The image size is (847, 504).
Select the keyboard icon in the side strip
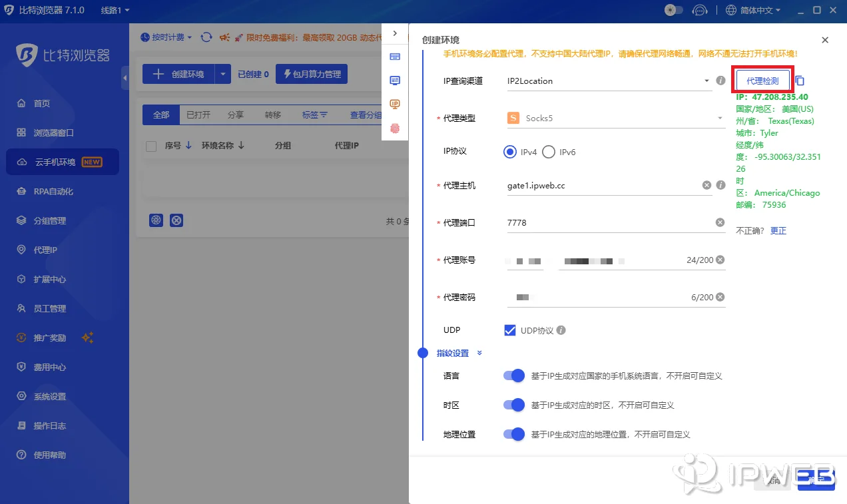[395, 57]
